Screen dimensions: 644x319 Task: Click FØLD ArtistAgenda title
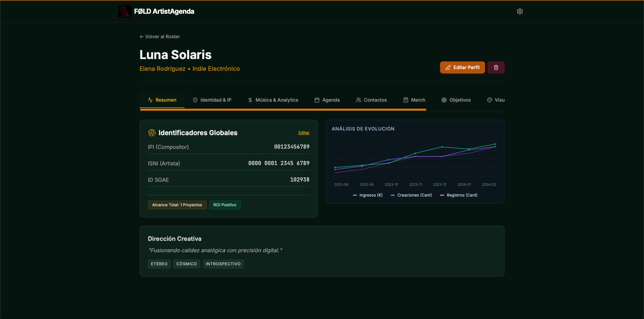tap(164, 11)
